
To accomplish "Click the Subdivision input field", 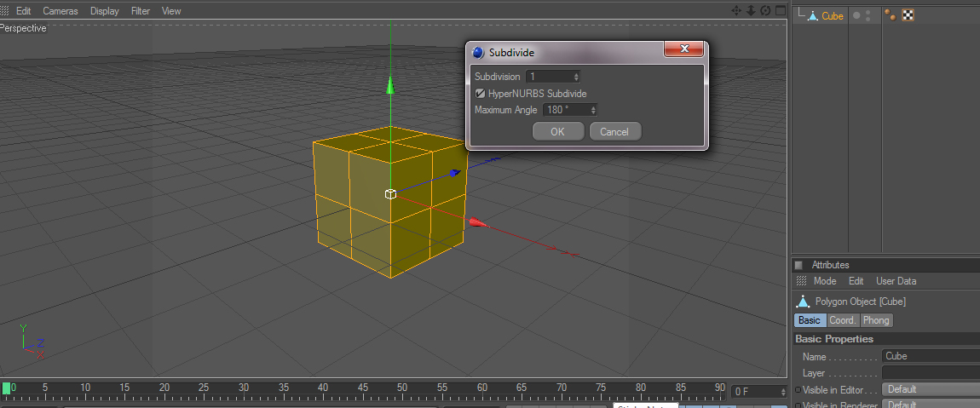I will coord(552,77).
